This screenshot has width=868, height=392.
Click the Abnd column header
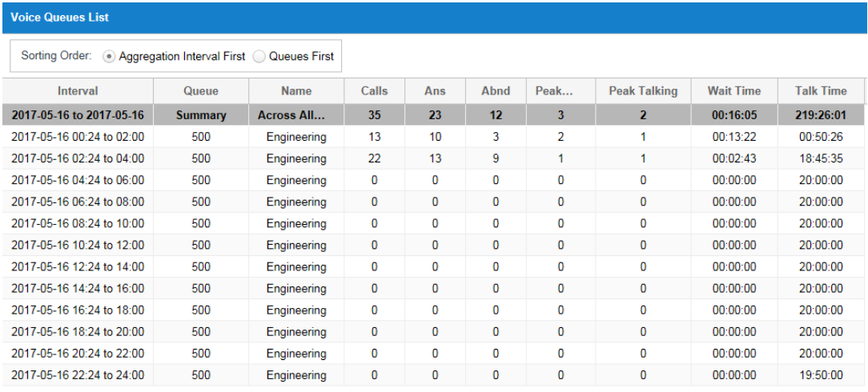[496, 91]
